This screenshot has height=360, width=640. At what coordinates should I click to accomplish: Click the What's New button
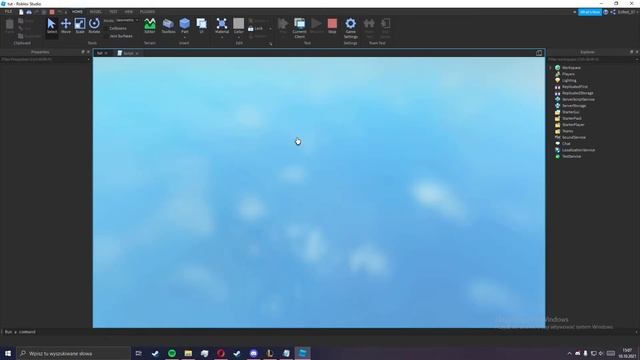[590, 12]
